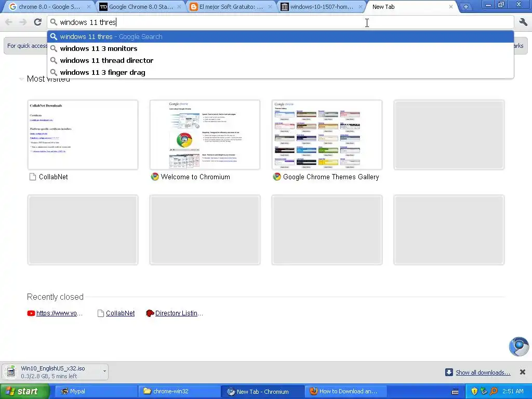Open the CollabNet thumbnail
Image resolution: width=532 pixels, height=399 pixels.
(83, 135)
